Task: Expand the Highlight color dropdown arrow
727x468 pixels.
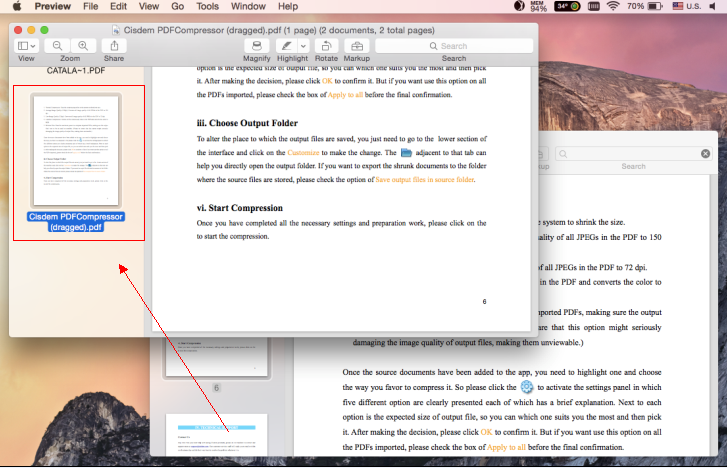Action: click(303, 46)
